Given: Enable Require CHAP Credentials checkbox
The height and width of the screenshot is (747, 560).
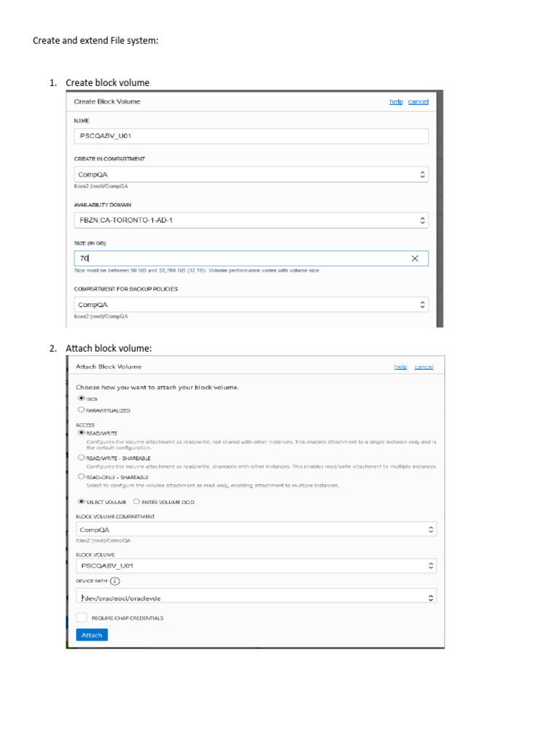Looking at the screenshot, I should click(x=82, y=618).
